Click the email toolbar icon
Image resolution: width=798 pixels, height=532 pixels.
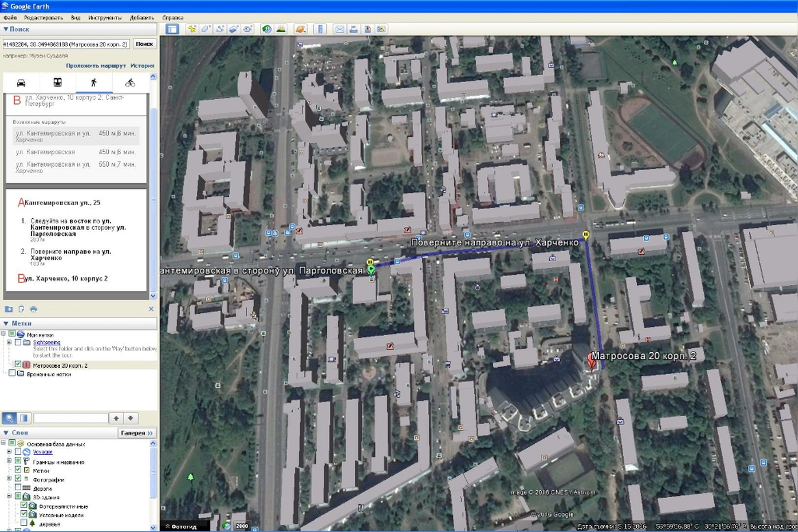[x=339, y=29]
